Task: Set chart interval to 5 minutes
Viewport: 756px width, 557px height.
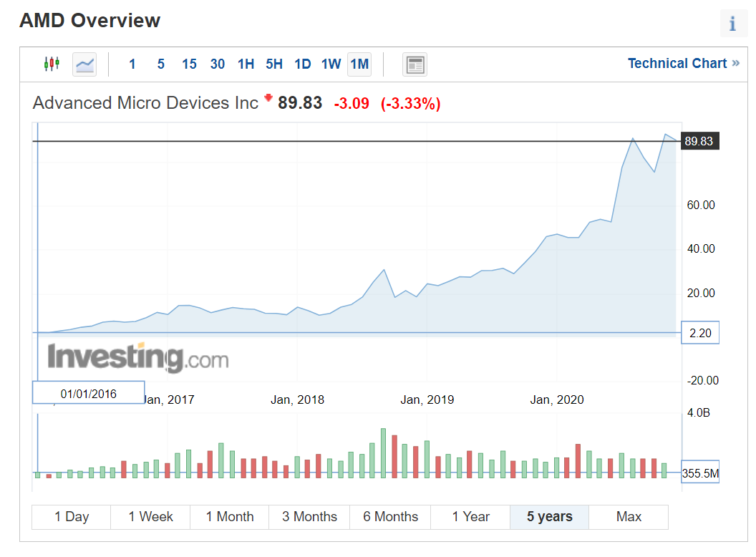Action: (161, 64)
